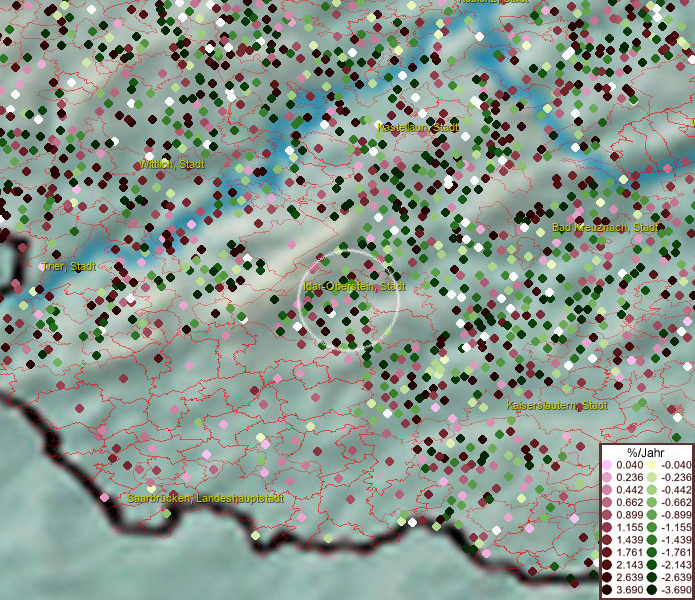
Task: Click the -1.761 legend value text
Action: point(676,553)
